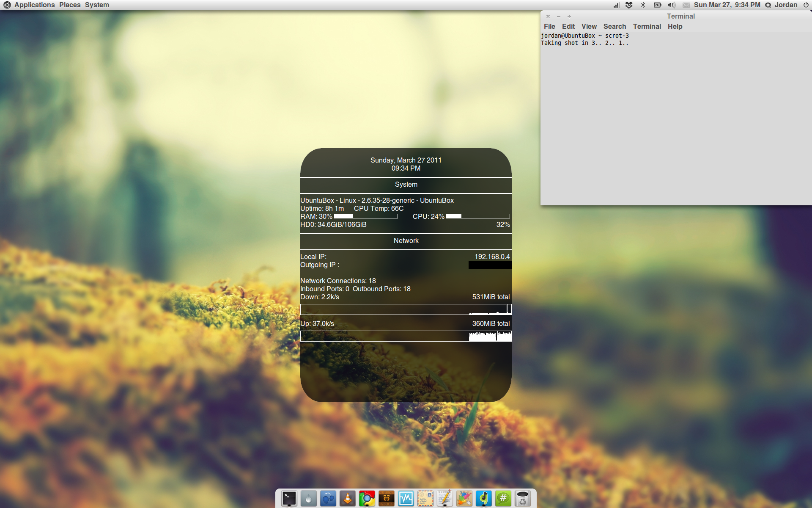Open the Terminal window File menu

click(x=549, y=26)
